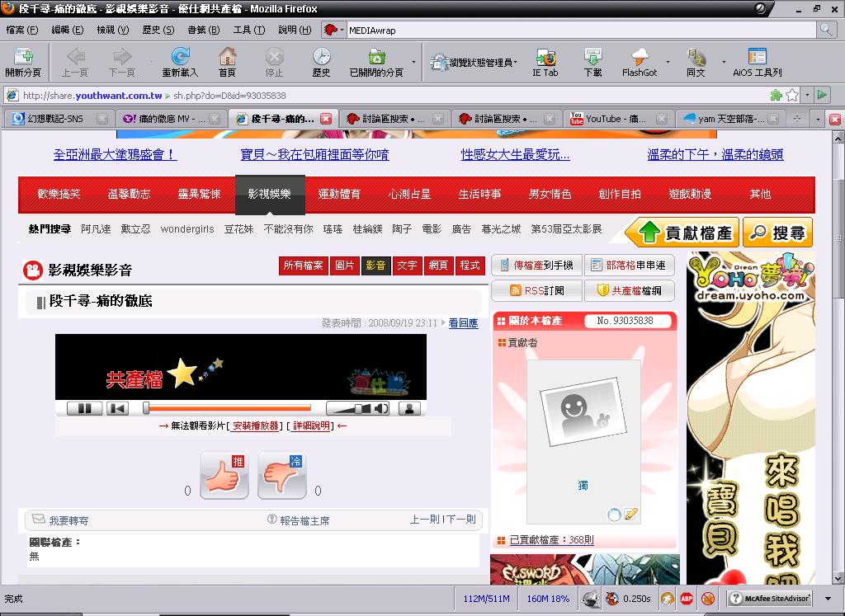Click the RSS訂閱 button

coord(536,291)
